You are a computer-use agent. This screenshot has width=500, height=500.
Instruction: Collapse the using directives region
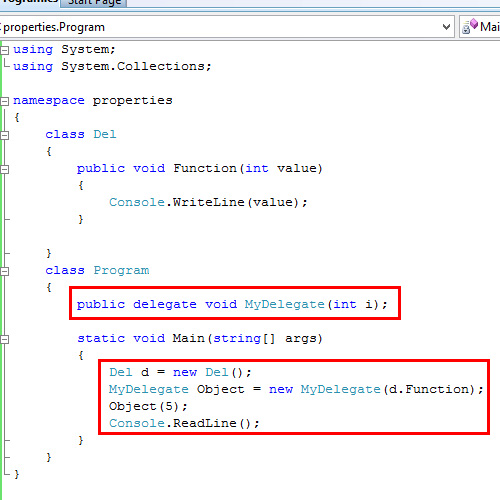point(4,50)
